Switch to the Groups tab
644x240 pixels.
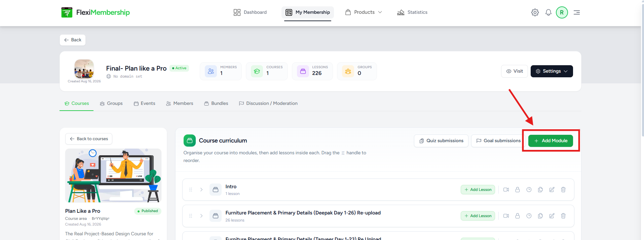[111, 104]
